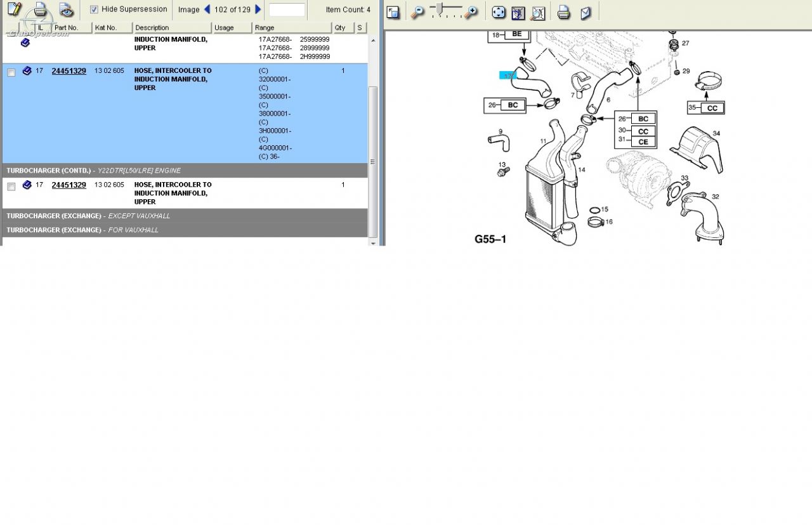
Task: Click the BE code box on diagram
Action: [x=516, y=34]
